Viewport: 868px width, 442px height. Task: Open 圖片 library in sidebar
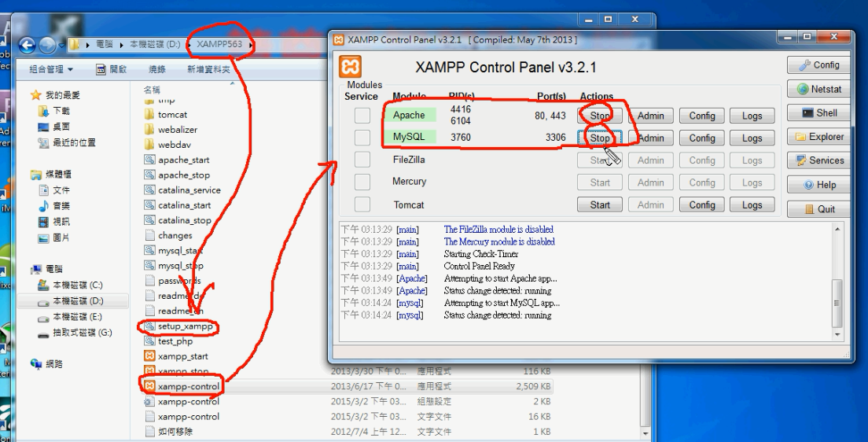(x=54, y=238)
